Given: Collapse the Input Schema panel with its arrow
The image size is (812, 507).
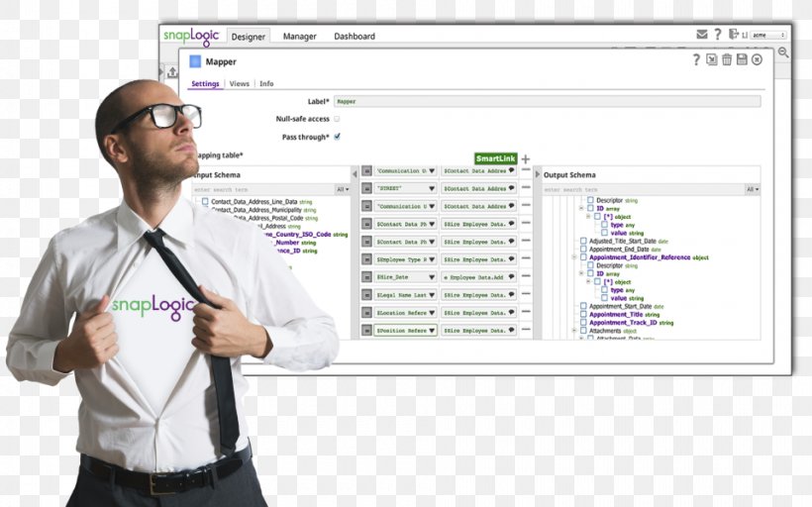Looking at the screenshot, I should (355, 174).
